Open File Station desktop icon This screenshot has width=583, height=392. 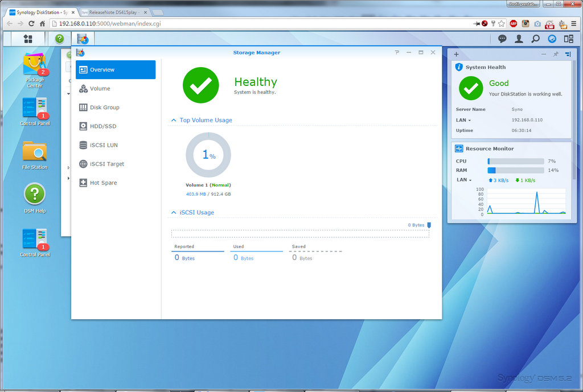[35, 155]
